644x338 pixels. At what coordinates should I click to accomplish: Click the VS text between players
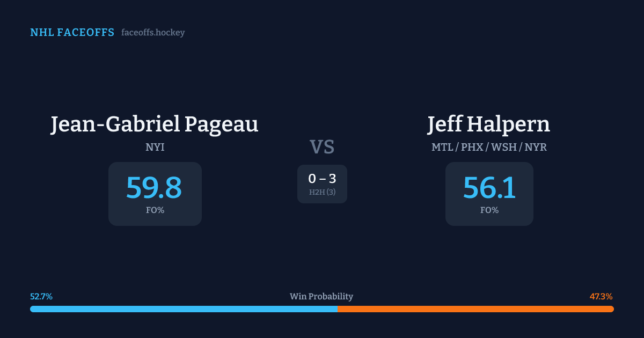322,147
